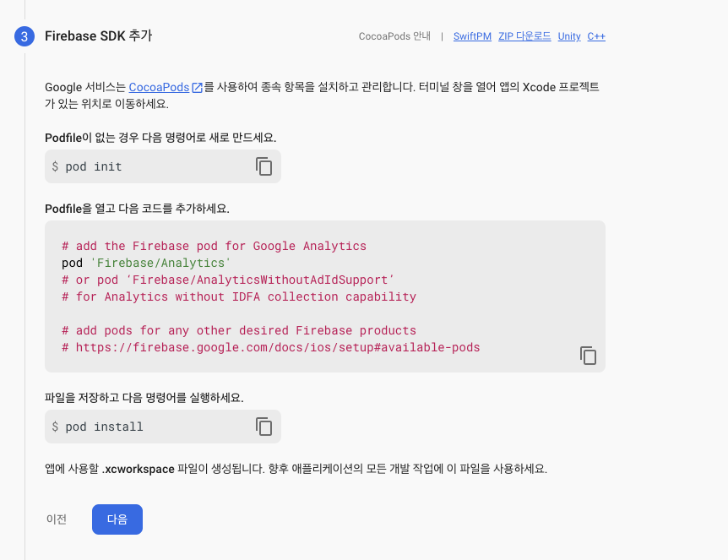Click '# add the Firebase pod' comment
Image resolution: width=728 pixels, height=560 pixels.
(x=214, y=246)
